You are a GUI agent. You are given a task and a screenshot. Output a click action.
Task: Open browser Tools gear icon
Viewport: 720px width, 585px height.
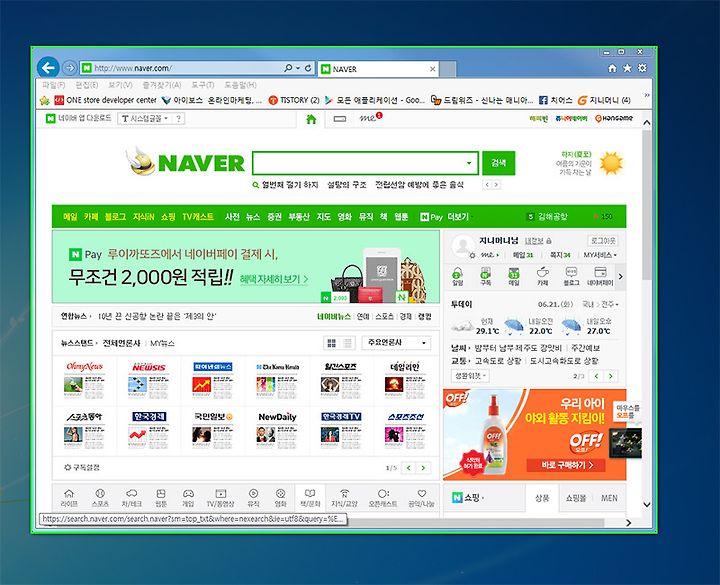[642, 68]
